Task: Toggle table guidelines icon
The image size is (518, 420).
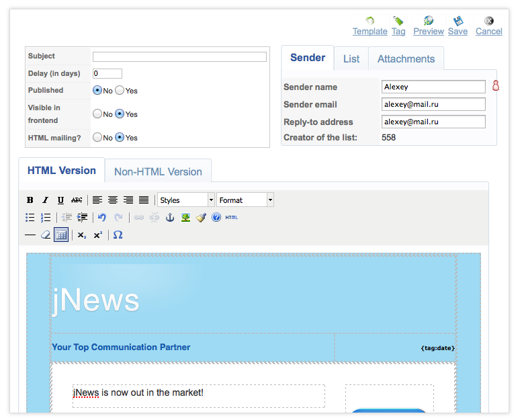Action: [61, 235]
